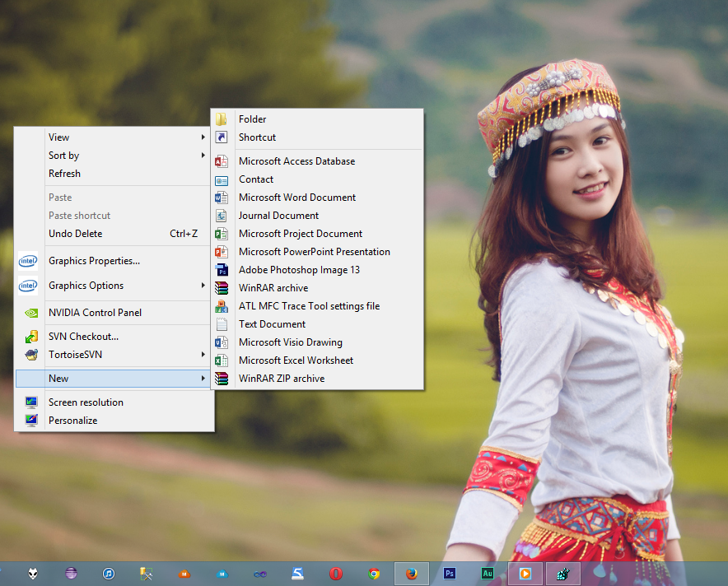Open the Opera browser icon
Image resolution: width=728 pixels, height=586 pixels.
coord(336,574)
